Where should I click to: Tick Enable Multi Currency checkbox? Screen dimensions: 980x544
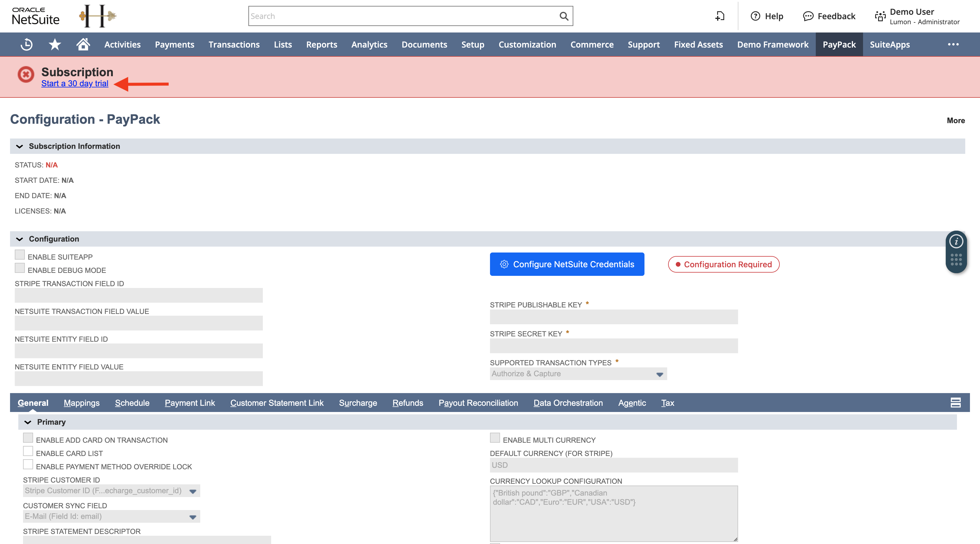[x=495, y=437]
